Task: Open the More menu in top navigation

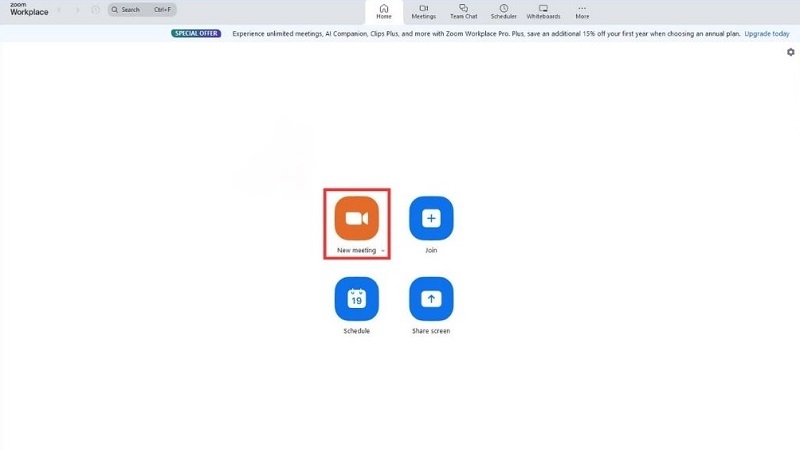Action: (582, 11)
